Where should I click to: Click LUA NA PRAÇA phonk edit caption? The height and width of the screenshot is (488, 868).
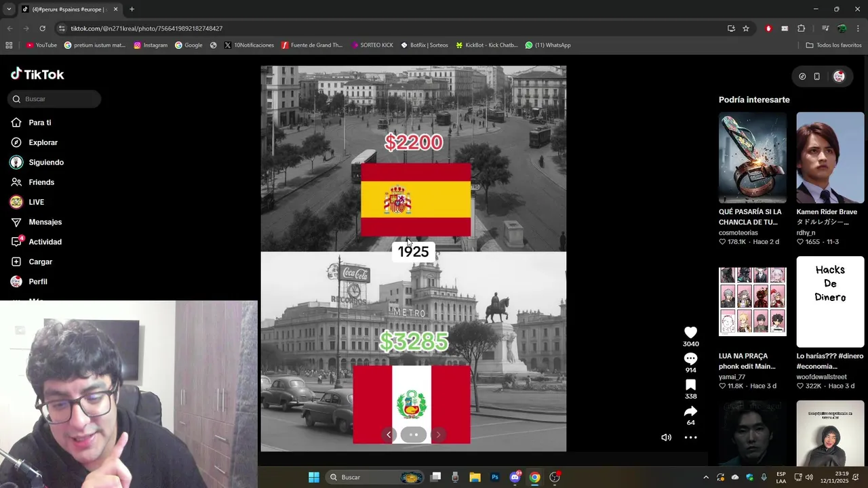pyautogui.click(x=747, y=361)
